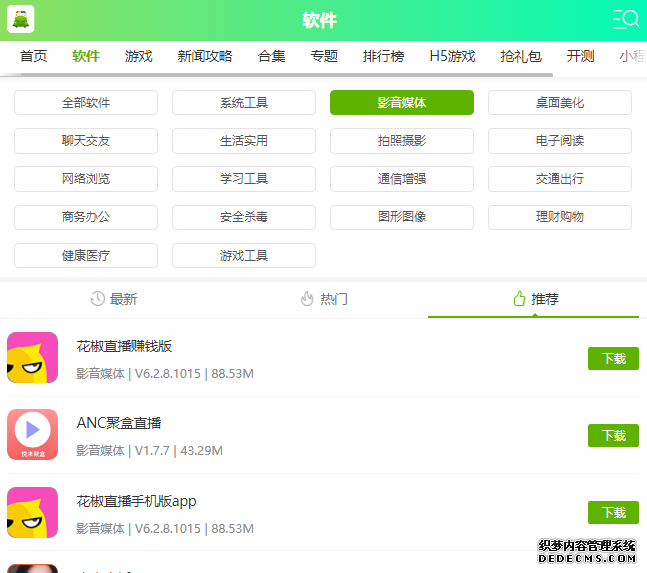Open the 花椒直播赚钱版 title link
647x573 pixels.
[124, 346]
